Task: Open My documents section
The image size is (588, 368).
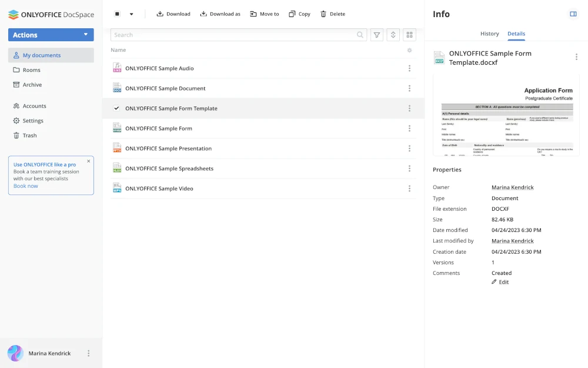Action: [x=51, y=55]
